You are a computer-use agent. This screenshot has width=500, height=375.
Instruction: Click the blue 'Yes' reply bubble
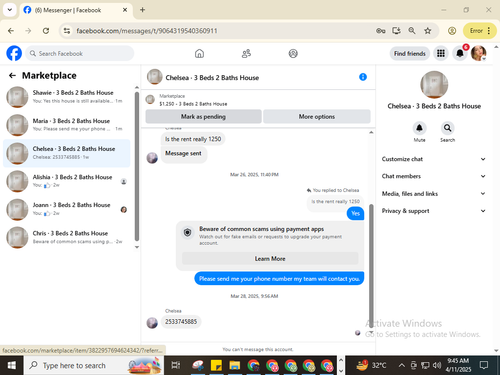click(x=356, y=213)
